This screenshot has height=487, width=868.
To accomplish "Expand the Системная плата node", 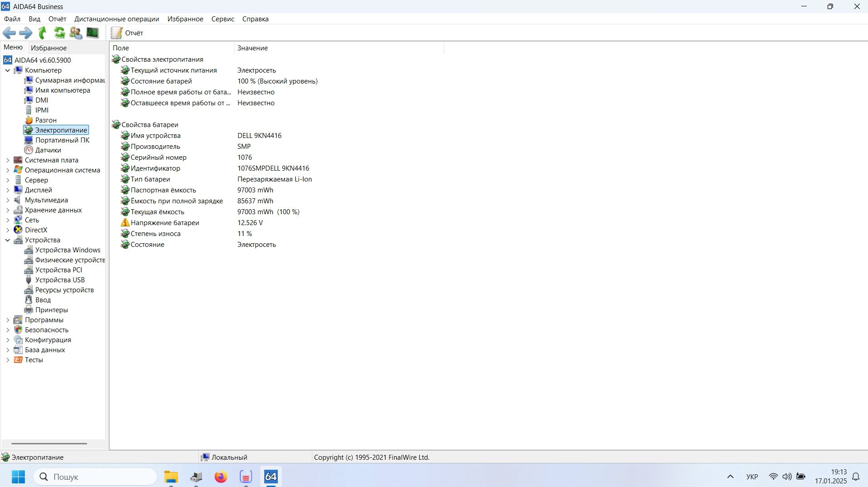I will 8,160.
